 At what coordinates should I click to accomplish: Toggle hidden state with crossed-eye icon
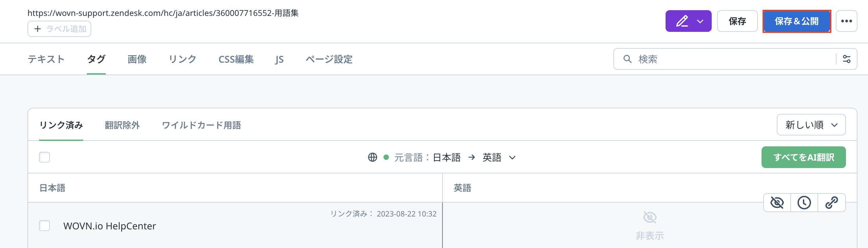pos(777,203)
